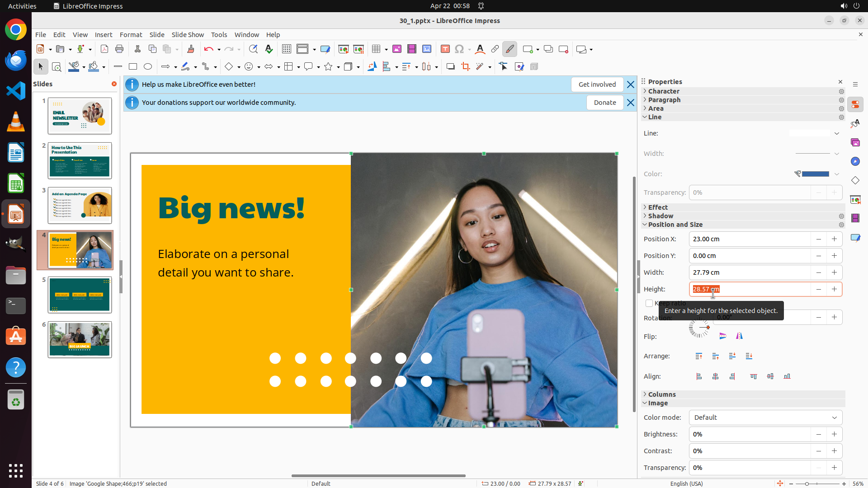Click the Export as PDF icon
Screen dimensions: 868x488
click(104, 49)
